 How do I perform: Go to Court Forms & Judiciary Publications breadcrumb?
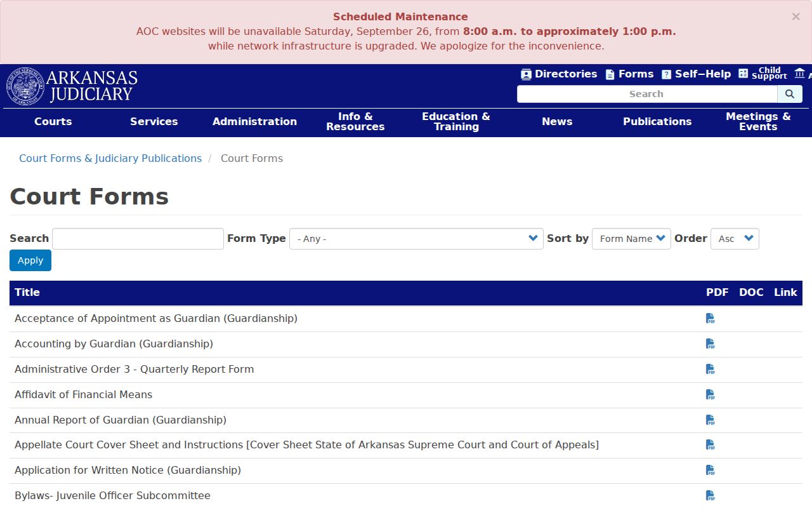[110, 158]
